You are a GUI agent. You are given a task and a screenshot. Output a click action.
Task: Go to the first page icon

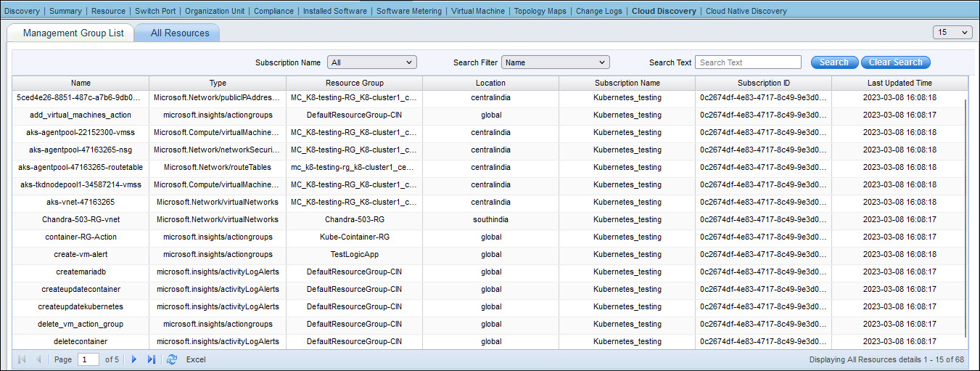[x=21, y=359]
